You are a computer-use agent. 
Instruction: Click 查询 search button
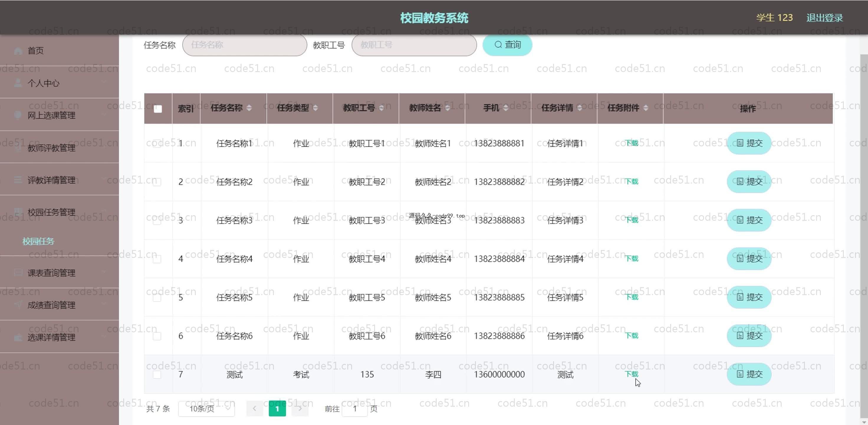pos(507,45)
